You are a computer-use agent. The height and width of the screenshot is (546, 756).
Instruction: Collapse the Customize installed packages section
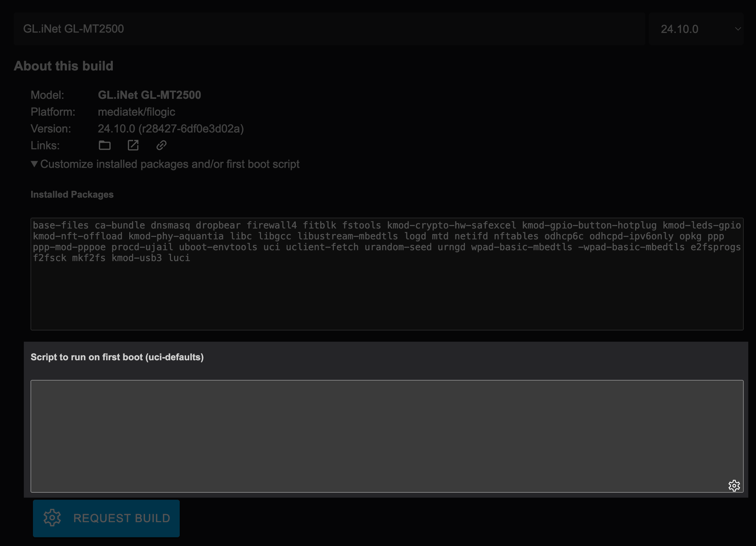34,164
